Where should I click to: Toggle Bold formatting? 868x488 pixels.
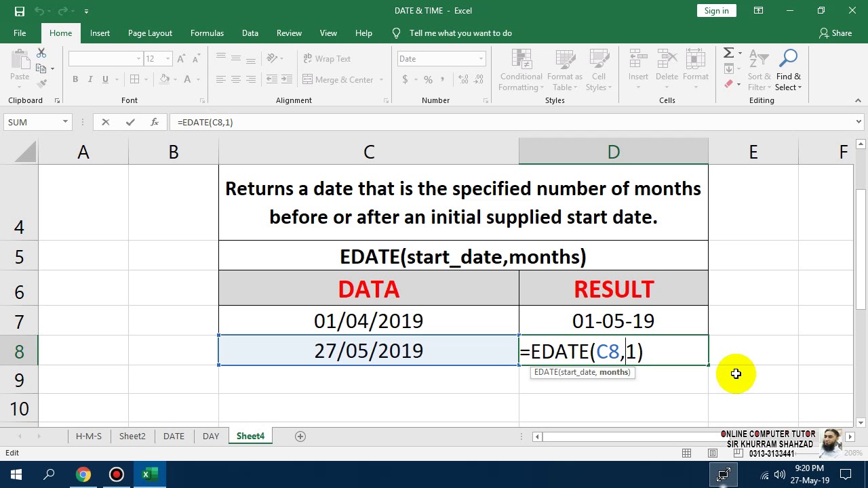tap(75, 79)
